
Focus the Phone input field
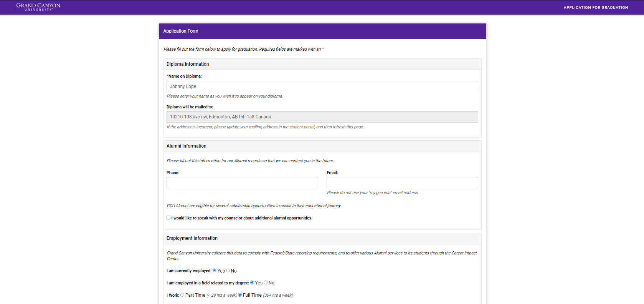point(242,183)
